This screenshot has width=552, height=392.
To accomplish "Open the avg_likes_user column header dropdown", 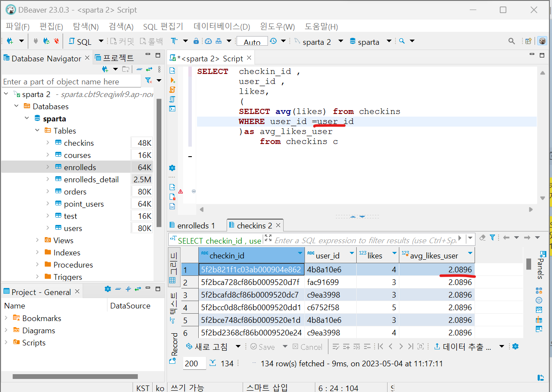I will [x=470, y=253].
